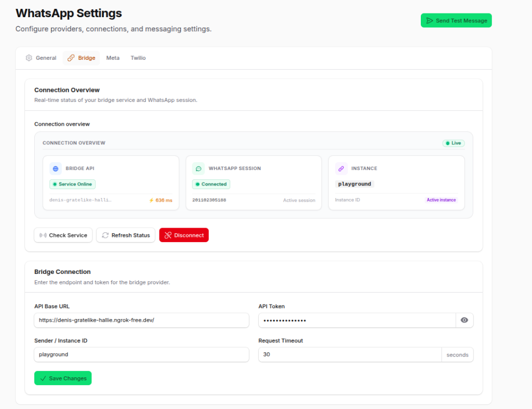
Task: Click the Live status badge
Action: coord(453,143)
